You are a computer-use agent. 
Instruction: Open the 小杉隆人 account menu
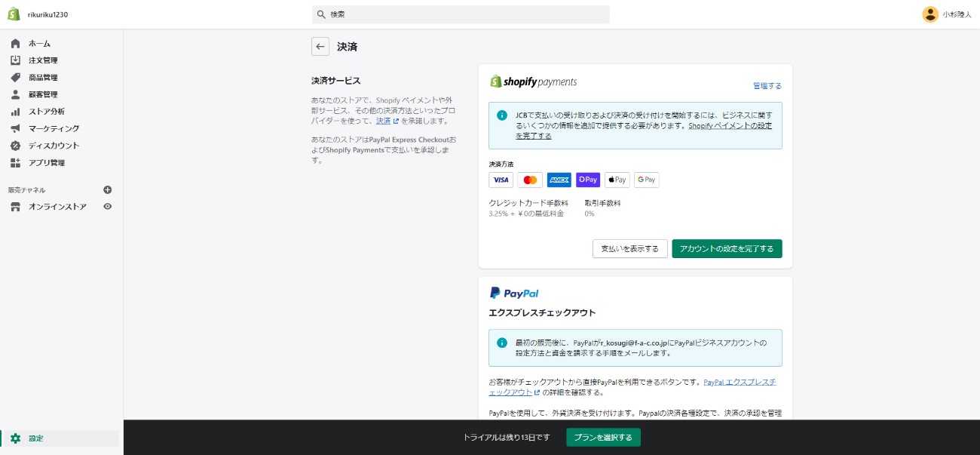(946, 14)
